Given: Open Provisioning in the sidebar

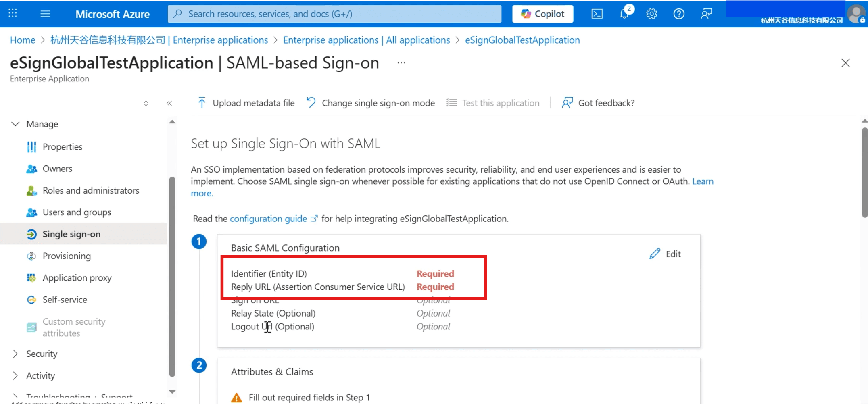Looking at the screenshot, I should tap(67, 256).
